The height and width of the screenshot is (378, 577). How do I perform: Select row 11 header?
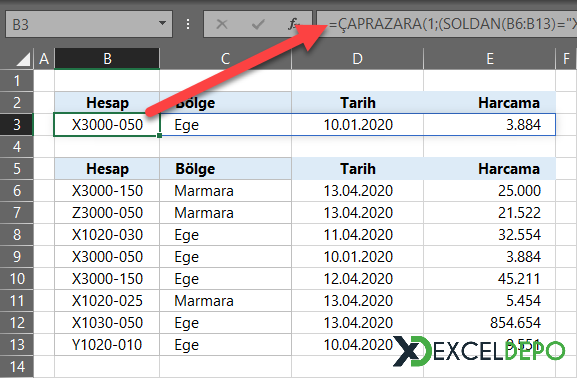17,301
